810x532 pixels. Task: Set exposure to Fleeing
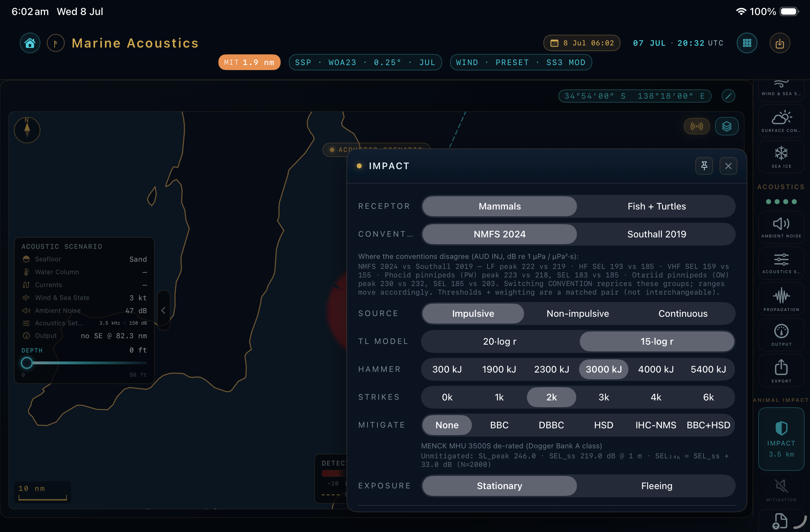[657, 486]
